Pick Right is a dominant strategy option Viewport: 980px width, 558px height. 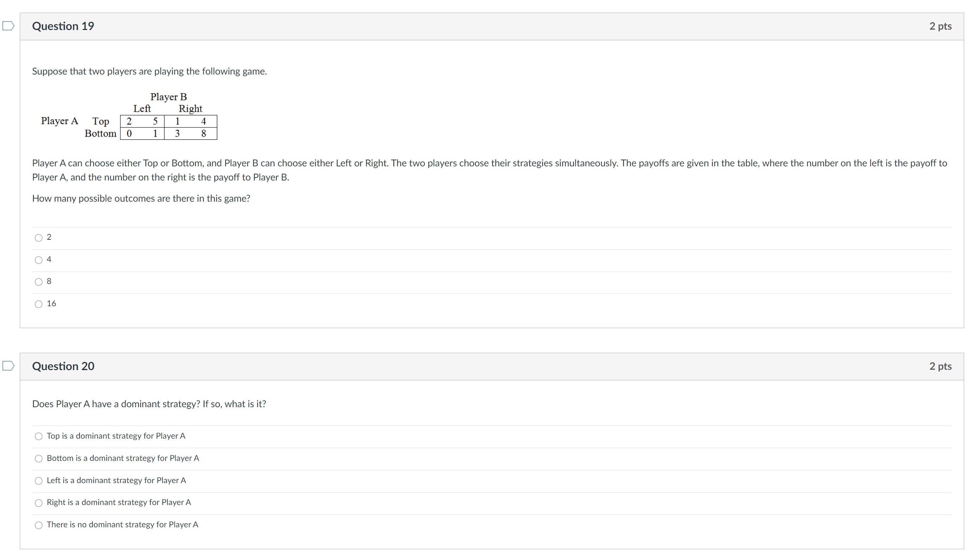pos(39,503)
